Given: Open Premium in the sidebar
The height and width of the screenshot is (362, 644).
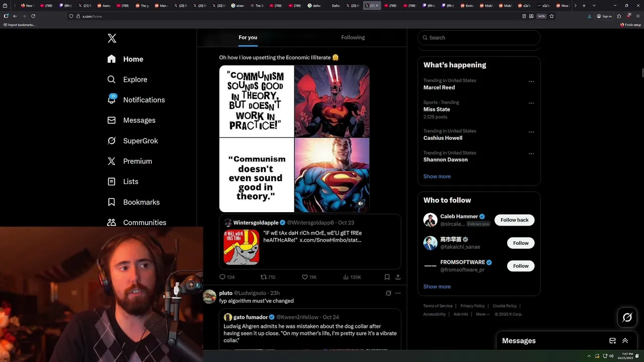Looking at the screenshot, I should (x=129, y=161).
